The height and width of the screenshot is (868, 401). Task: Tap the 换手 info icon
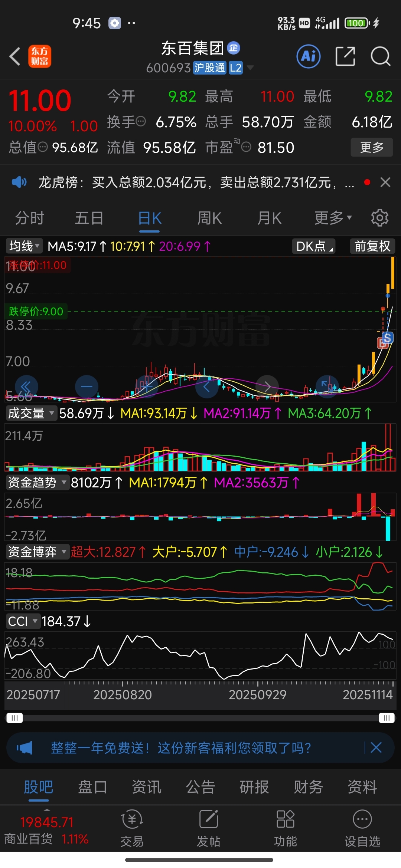click(x=141, y=121)
